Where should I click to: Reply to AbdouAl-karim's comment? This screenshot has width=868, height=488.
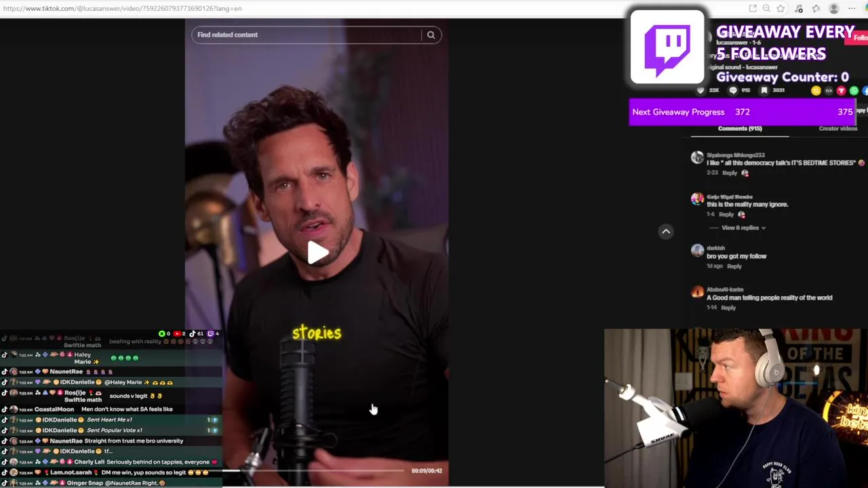pos(728,308)
